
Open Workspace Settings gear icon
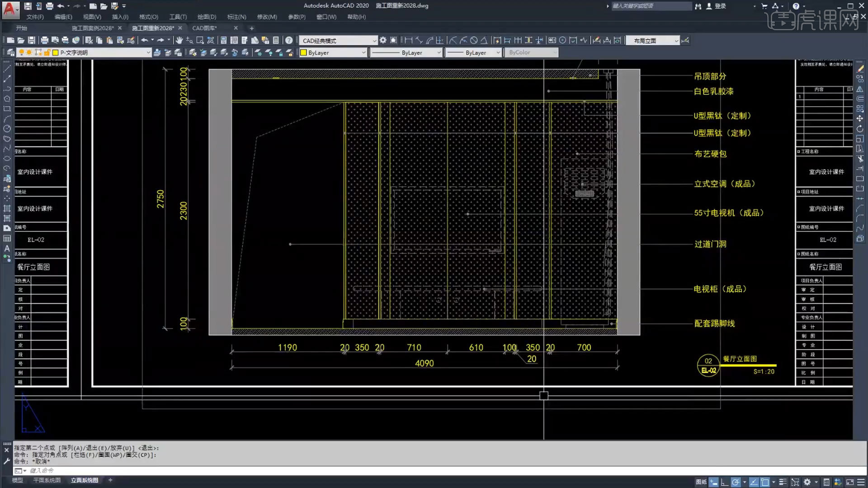click(383, 40)
